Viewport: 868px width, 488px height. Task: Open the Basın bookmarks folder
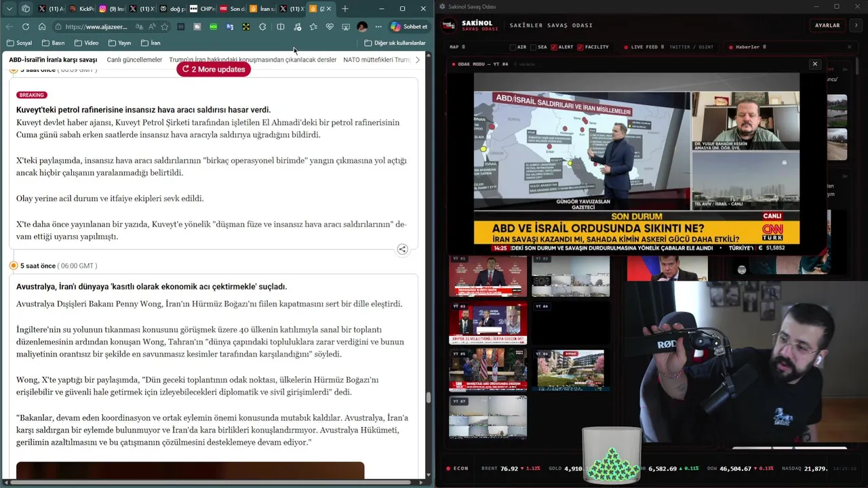point(53,43)
